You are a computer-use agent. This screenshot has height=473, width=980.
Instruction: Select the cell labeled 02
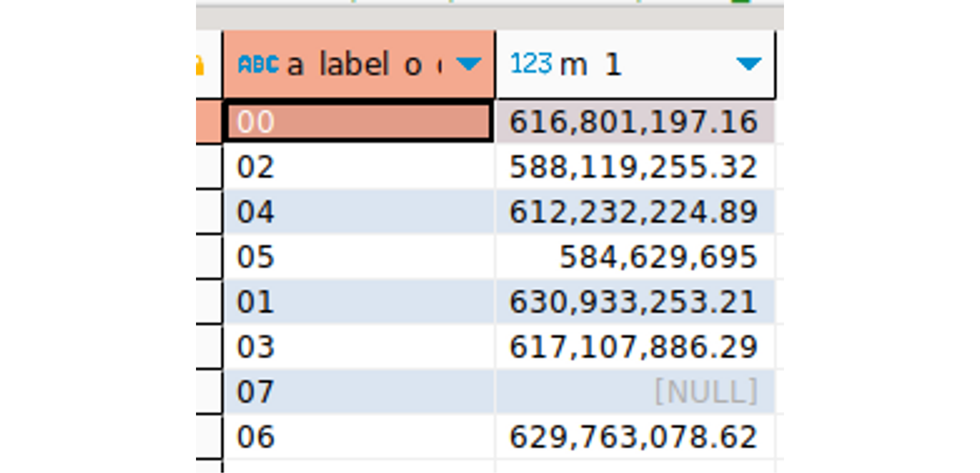[358, 167]
